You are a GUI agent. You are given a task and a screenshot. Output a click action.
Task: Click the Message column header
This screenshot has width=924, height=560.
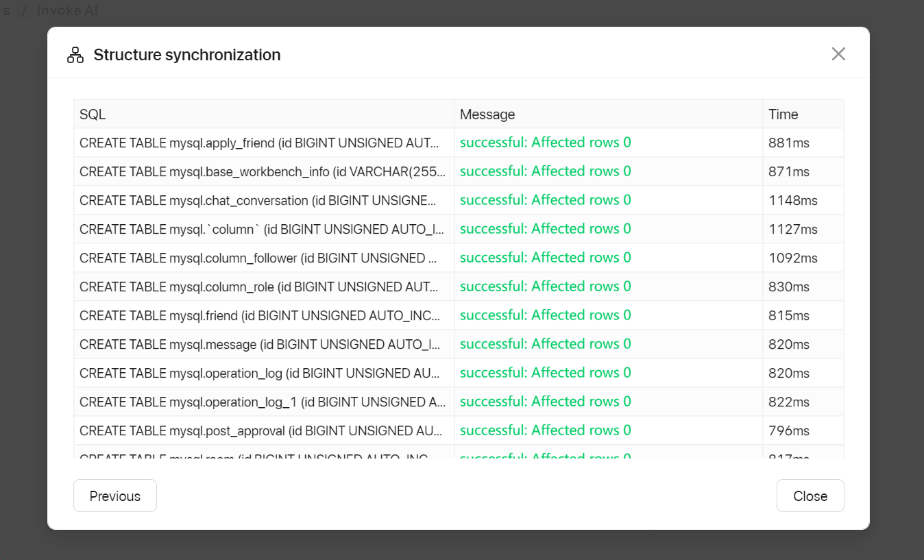tap(609, 114)
